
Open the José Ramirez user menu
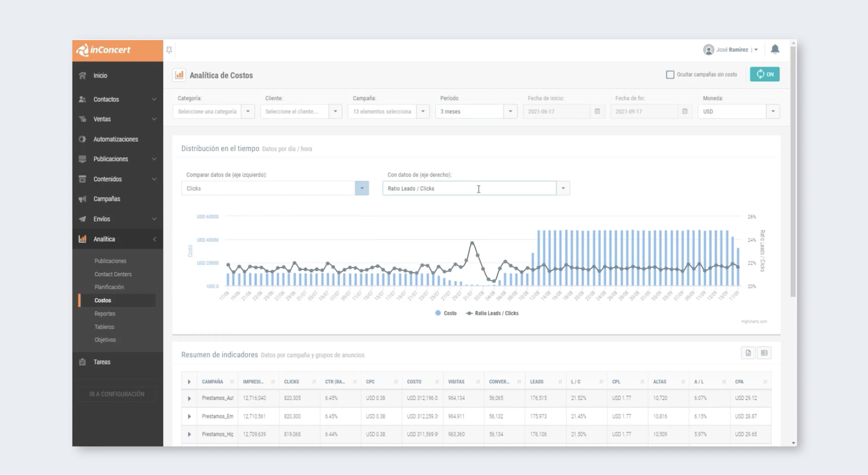pyautogui.click(x=731, y=50)
